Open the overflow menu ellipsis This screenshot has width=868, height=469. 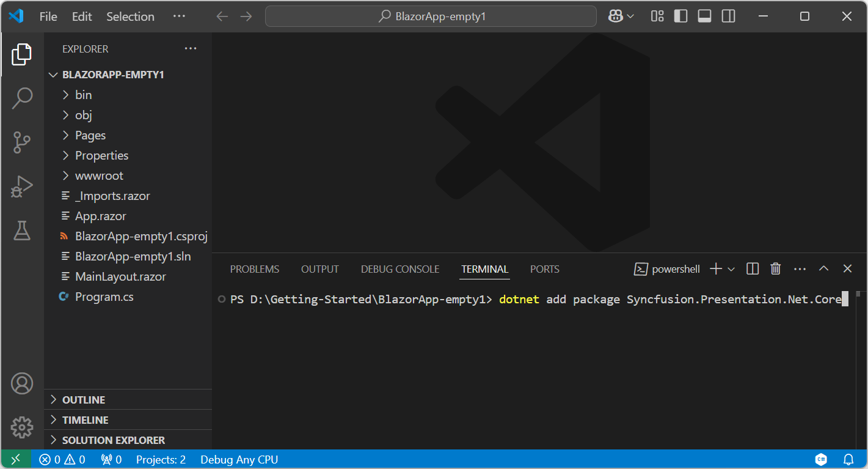pos(179,17)
